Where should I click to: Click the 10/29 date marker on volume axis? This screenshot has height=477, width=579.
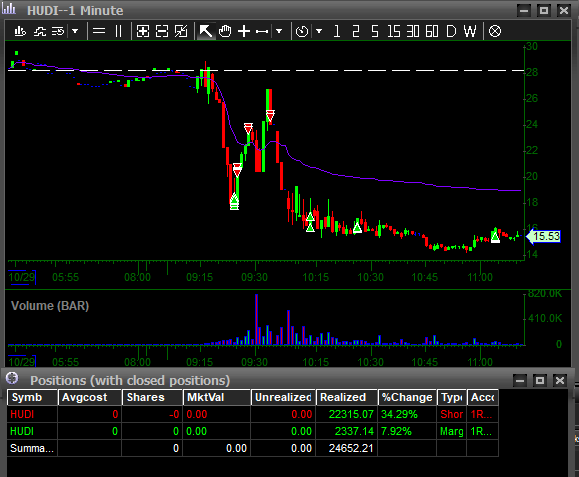[x=22, y=362]
